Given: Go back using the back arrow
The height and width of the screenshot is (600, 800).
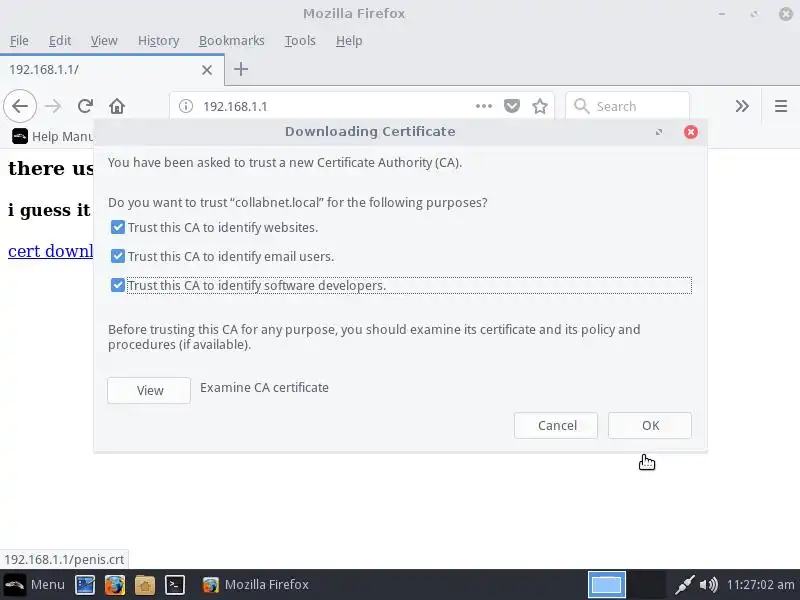Looking at the screenshot, I should [x=20, y=106].
